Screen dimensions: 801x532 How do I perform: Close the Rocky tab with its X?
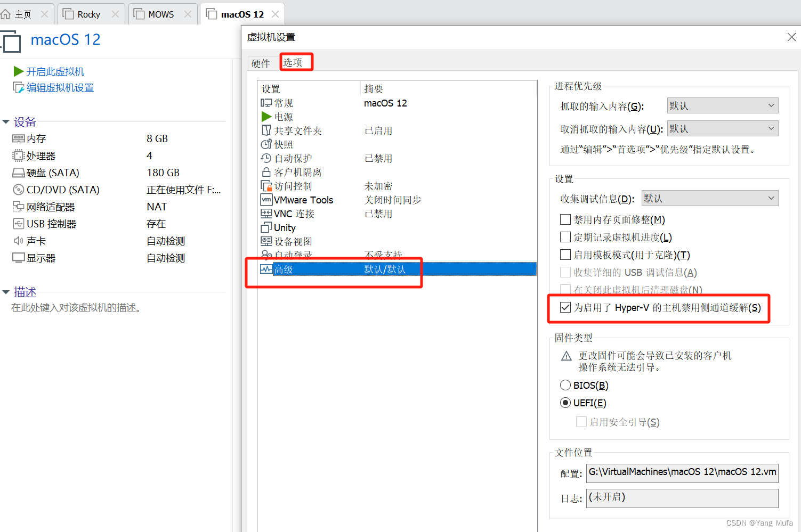pyautogui.click(x=115, y=14)
